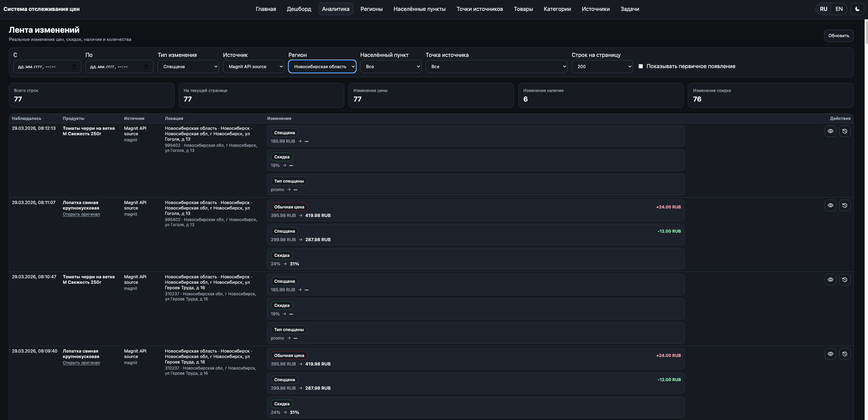
Task: Expand the Регион dropdown showing Новосибирская область
Action: [322, 67]
